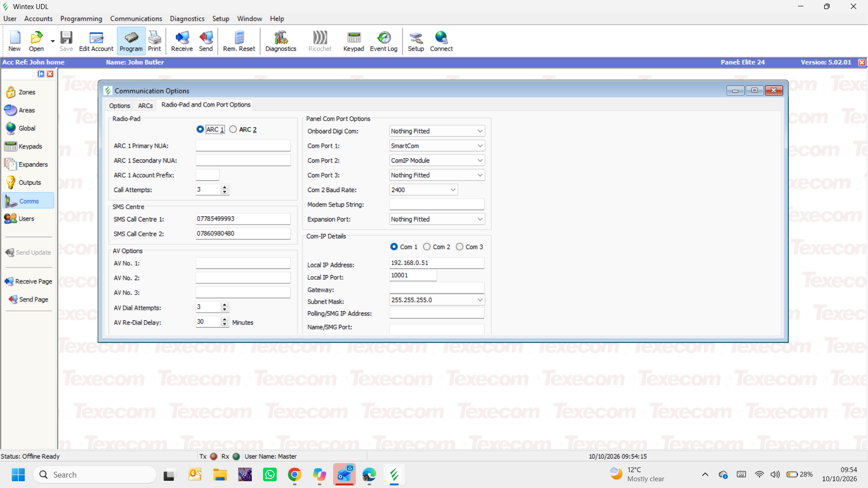This screenshot has width=868, height=488.
Task: Open Users in the sidebar
Action: pos(28,219)
